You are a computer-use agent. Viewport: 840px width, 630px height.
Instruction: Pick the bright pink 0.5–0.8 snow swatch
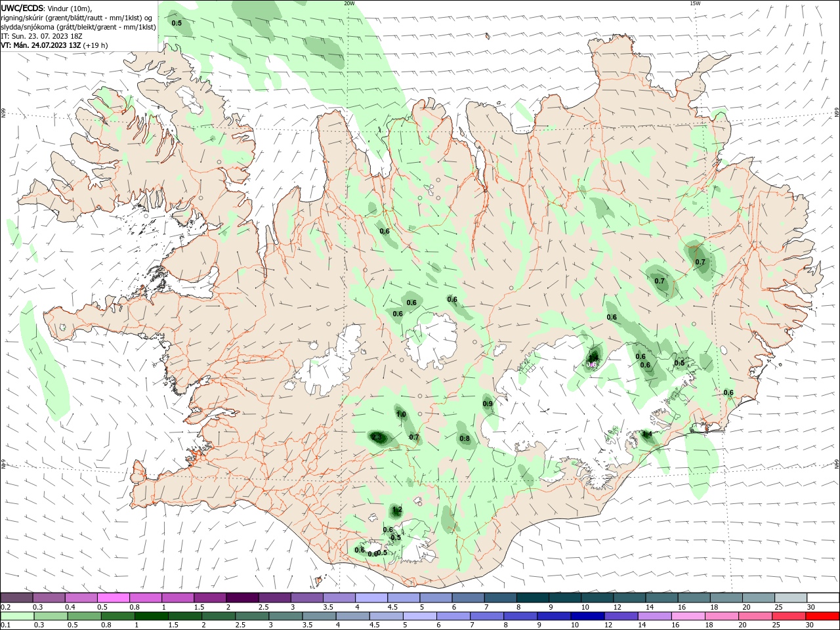[113, 598]
